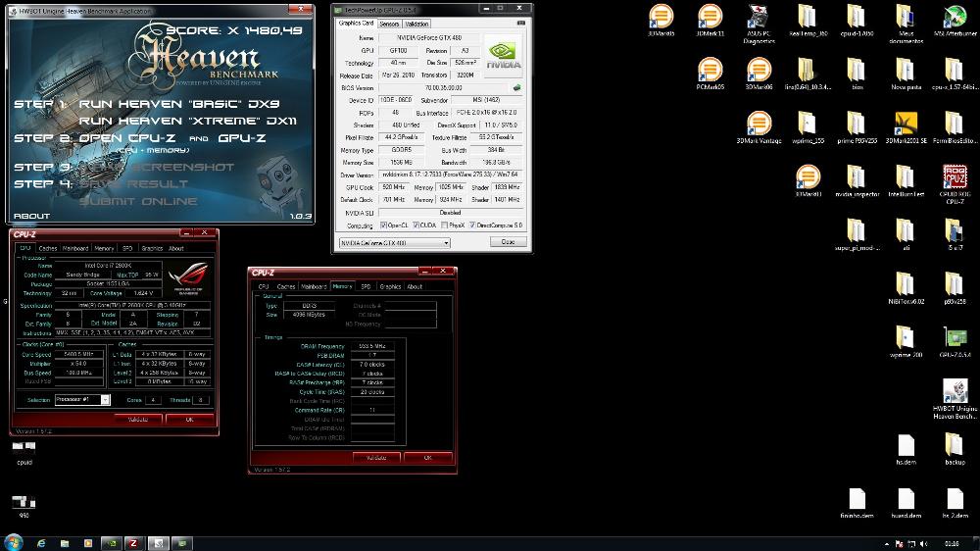Select the fininho.dem file icon
The width and height of the screenshot is (980, 551).
click(857, 502)
